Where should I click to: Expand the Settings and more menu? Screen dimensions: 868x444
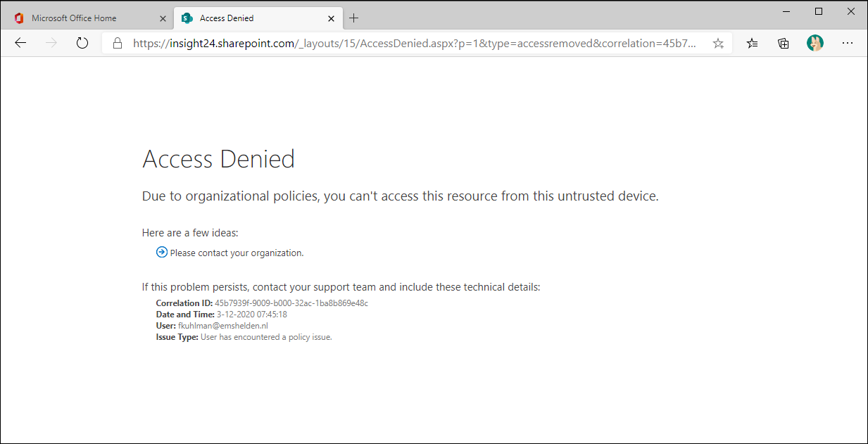[848, 44]
